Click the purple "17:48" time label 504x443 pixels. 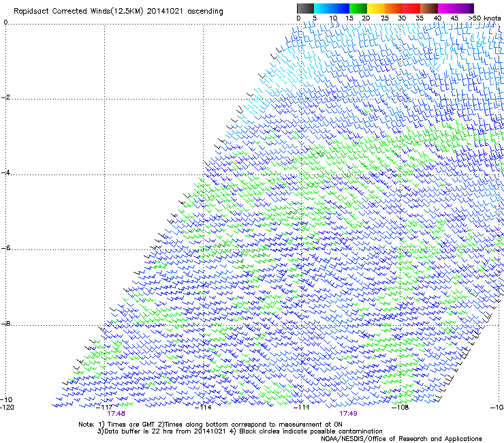click(116, 414)
